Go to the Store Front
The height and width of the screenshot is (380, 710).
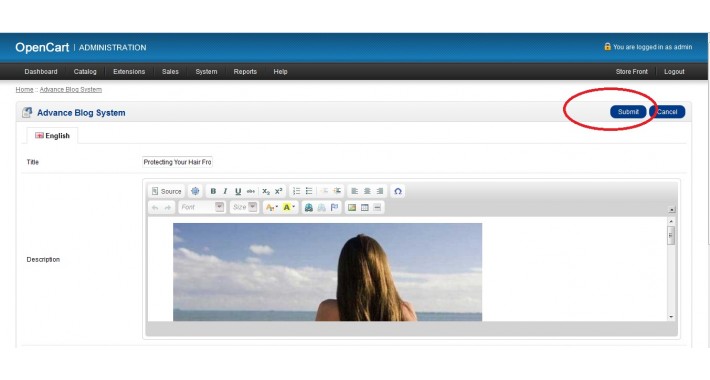(632, 72)
